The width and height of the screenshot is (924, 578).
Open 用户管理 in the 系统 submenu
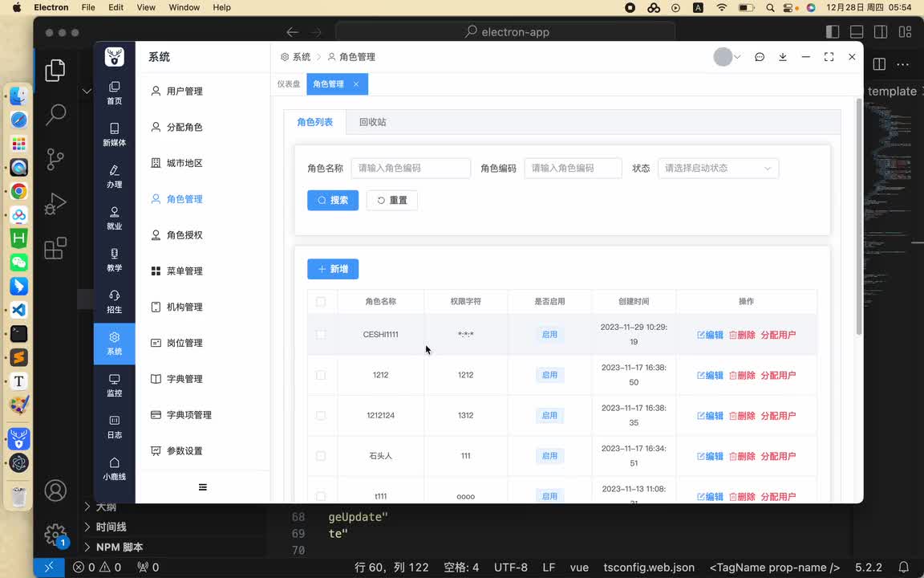[x=176, y=91]
